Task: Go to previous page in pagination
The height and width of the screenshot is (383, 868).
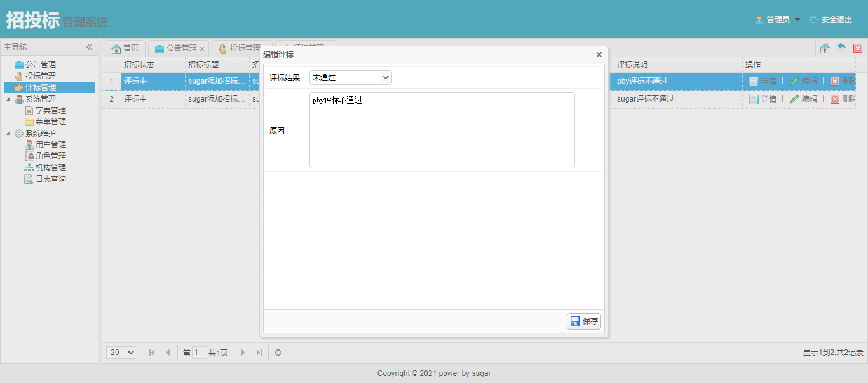Action: click(x=168, y=353)
